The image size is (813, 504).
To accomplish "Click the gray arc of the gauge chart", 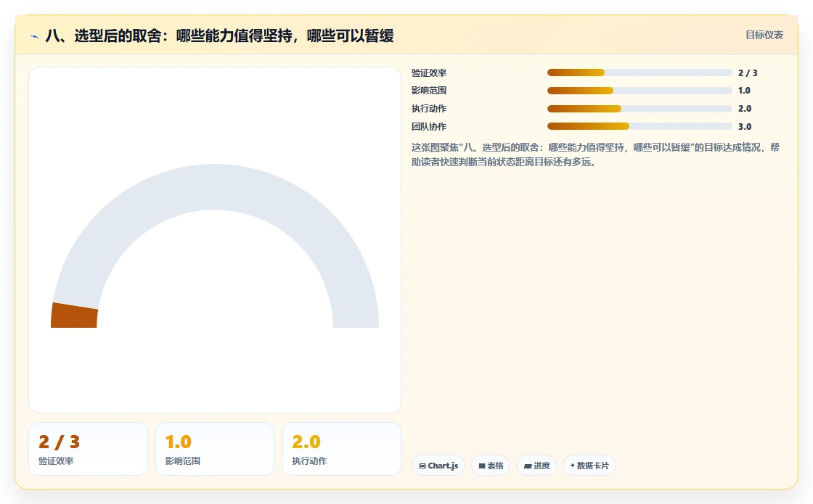I will click(x=215, y=187).
